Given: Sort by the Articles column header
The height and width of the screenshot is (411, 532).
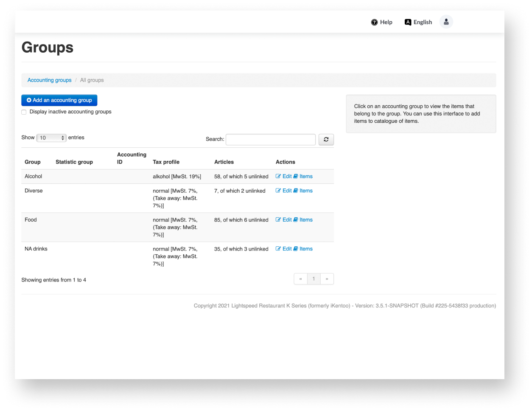Looking at the screenshot, I should pyautogui.click(x=224, y=162).
